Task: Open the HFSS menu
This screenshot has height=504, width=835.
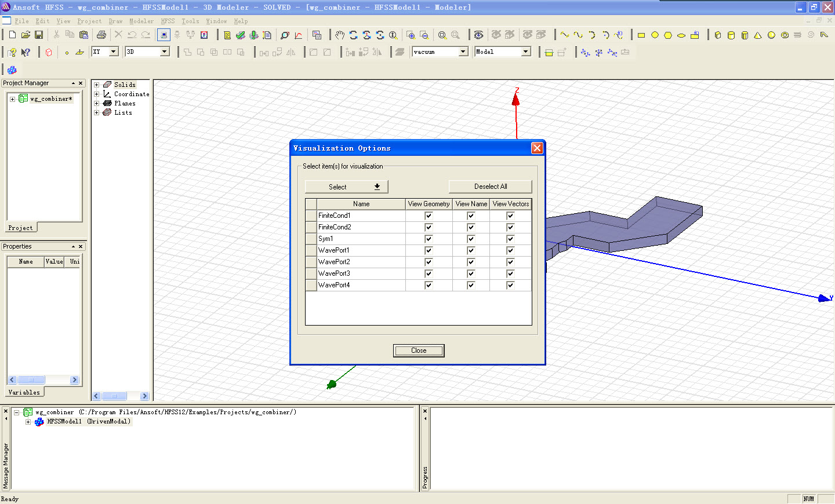Action: tap(168, 21)
